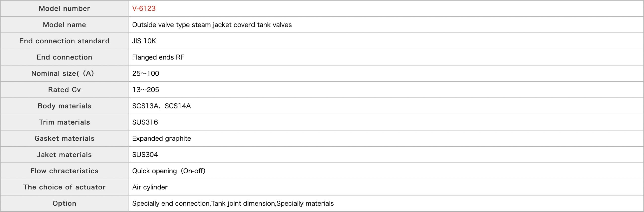644x212 pixels.
Task: Select the 13~205 rated Cv value
Action: click(x=146, y=90)
